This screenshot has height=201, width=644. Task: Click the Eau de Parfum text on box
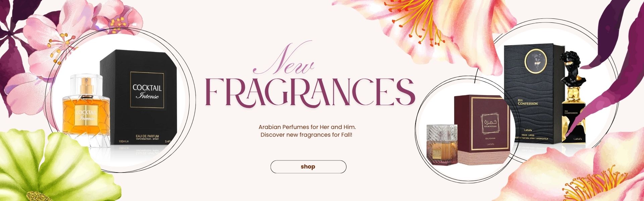(x=147, y=136)
